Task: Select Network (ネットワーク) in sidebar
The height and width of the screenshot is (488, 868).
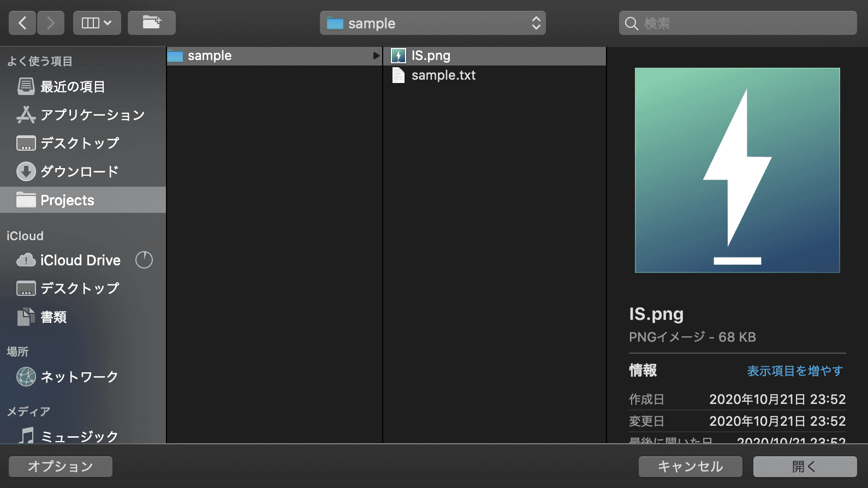Action: coord(79,377)
